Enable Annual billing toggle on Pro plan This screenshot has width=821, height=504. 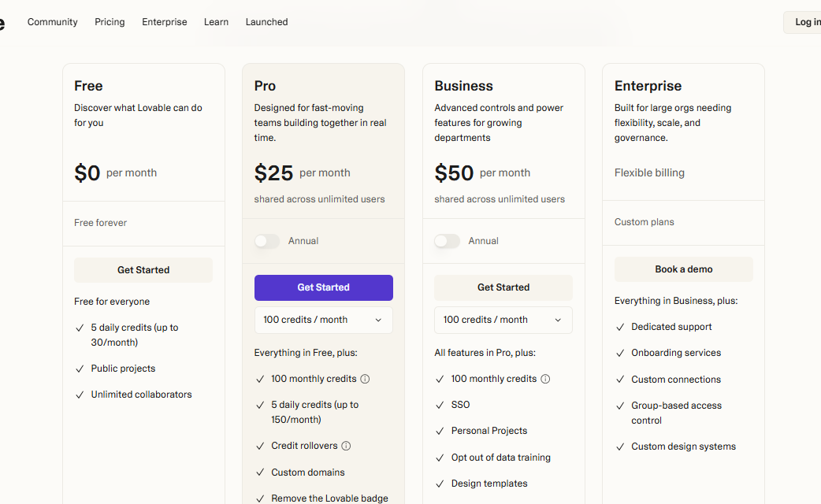tap(267, 241)
